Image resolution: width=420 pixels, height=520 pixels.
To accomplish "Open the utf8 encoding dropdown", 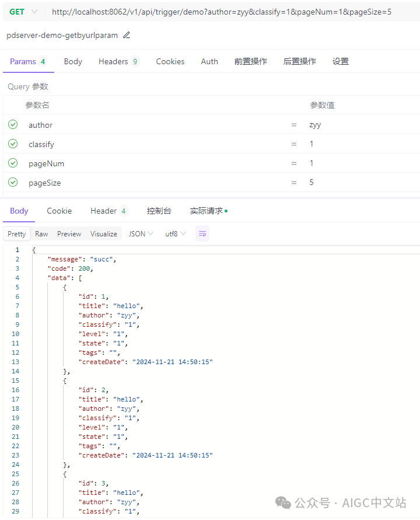I will tap(176, 234).
